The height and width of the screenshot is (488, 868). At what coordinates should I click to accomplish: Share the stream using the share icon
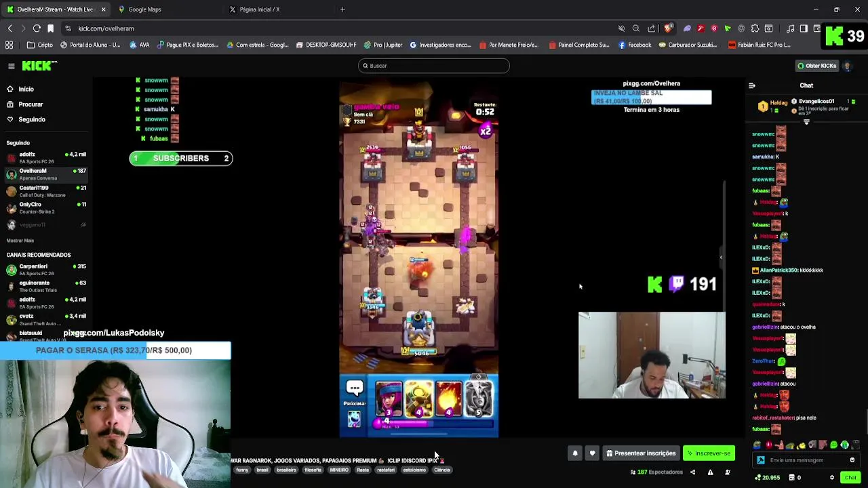tap(692, 472)
